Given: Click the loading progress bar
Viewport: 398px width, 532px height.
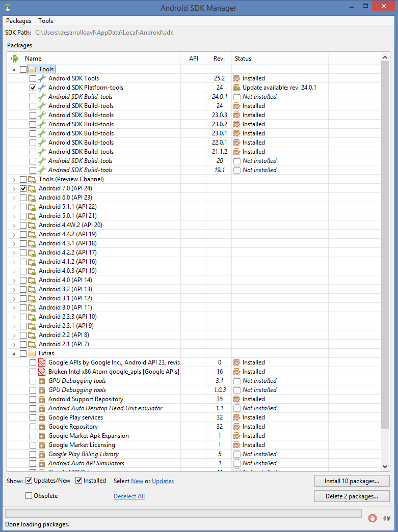Looking at the screenshot, I should 183,513.
